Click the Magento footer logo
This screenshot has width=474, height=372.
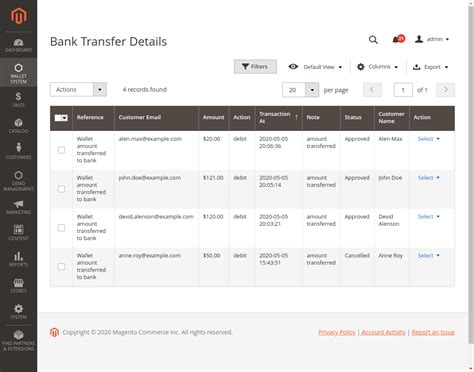(54, 332)
